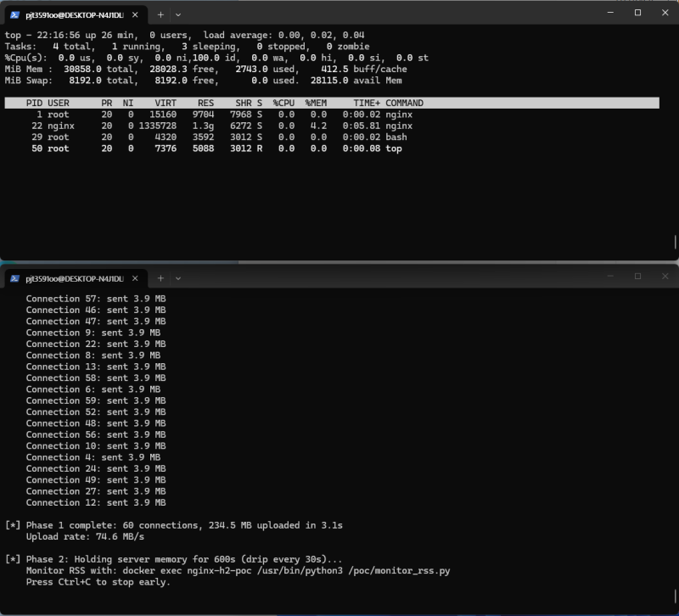679x616 pixels.
Task: Expand profile dropdown in bottom terminal window
Action: pos(178,278)
